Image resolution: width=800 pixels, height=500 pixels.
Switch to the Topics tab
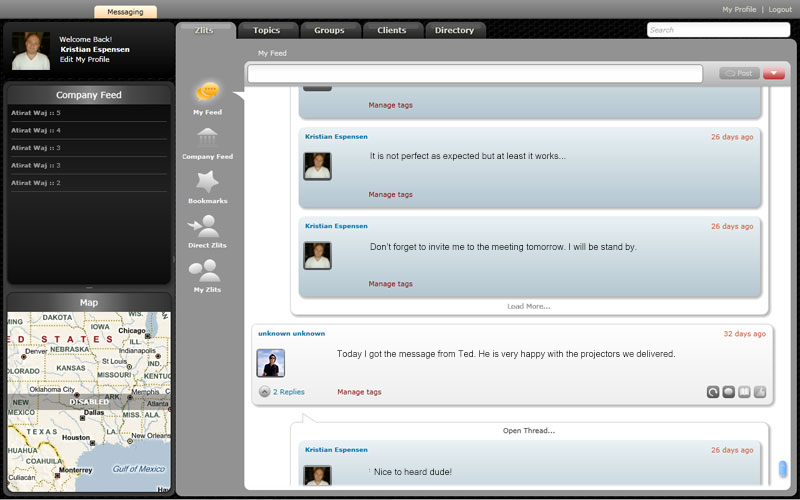267,30
